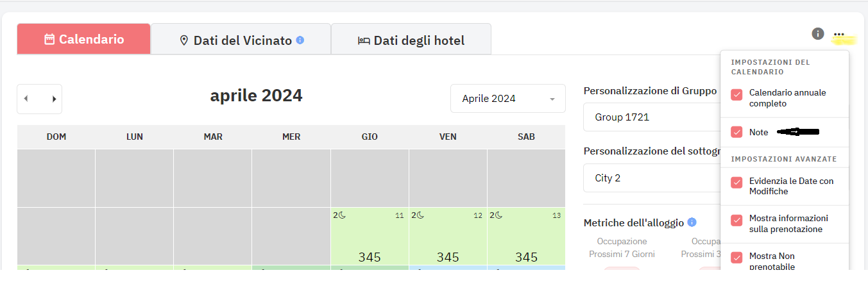Click the dark info circle icon
868x284 pixels.
pos(818,33)
